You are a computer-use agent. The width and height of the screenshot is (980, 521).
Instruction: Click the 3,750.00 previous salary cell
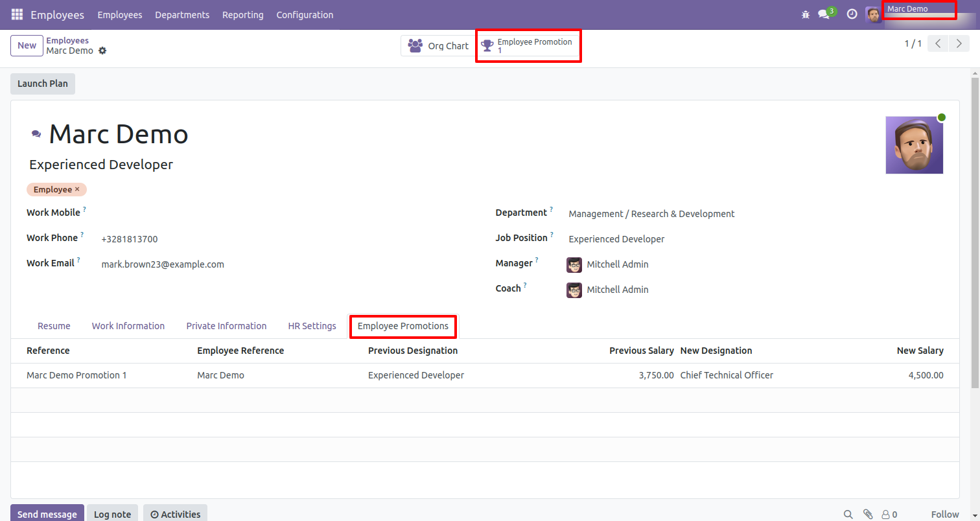coord(657,375)
